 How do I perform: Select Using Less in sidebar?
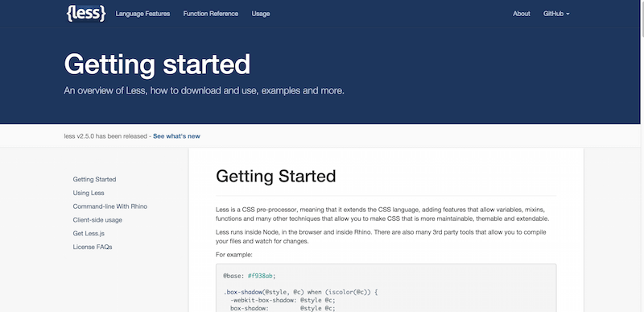89,193
